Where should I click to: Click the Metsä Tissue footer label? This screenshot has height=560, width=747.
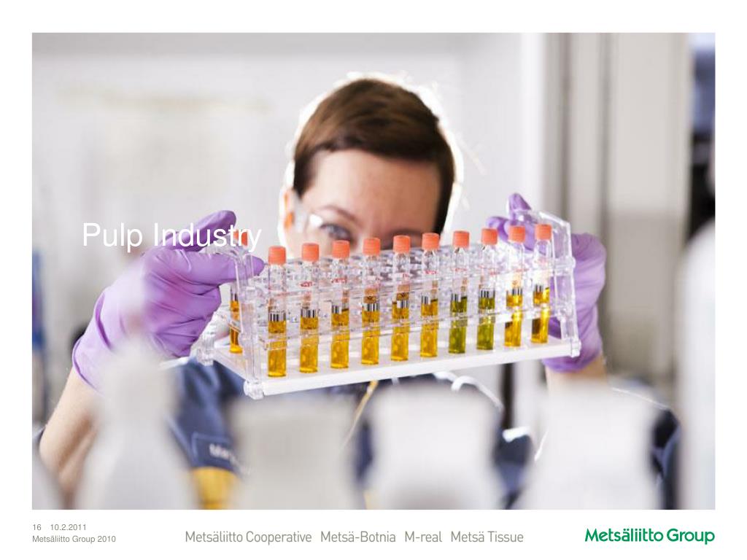487,537
